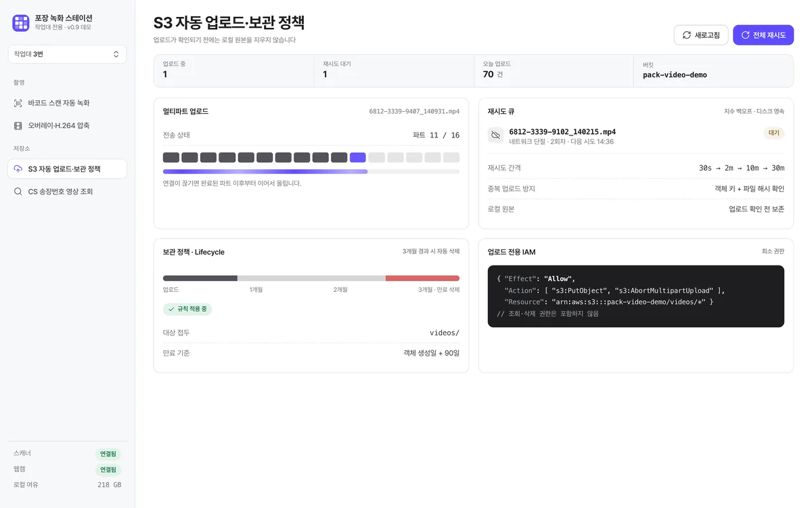Click file name 6812-3339-9407_140931.mp4
Screen dimensions: 812x508
[x=414, y=111]
